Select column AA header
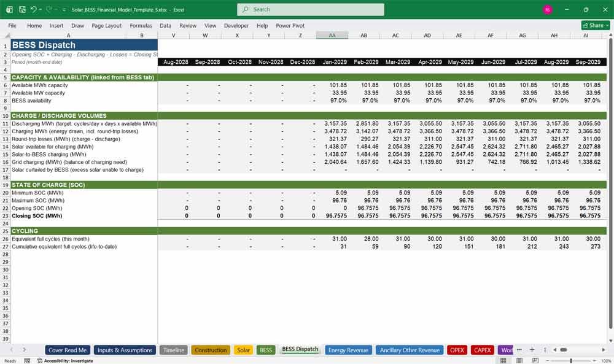 [x=332, y=35]
